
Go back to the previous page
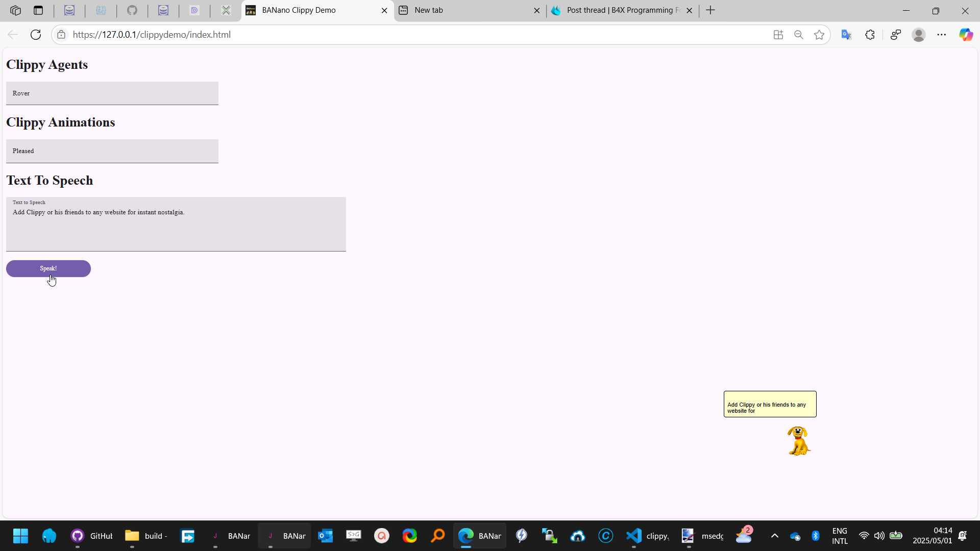click(13, 35)
